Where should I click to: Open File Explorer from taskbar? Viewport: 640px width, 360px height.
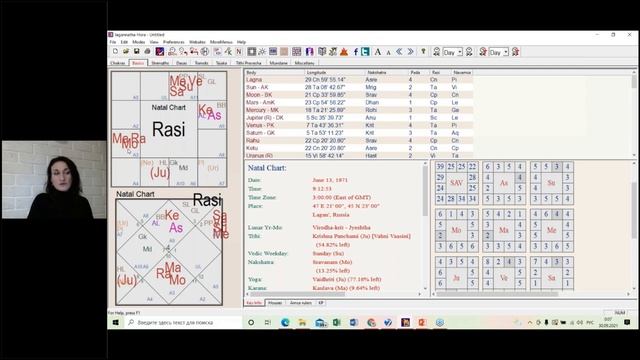302,322
